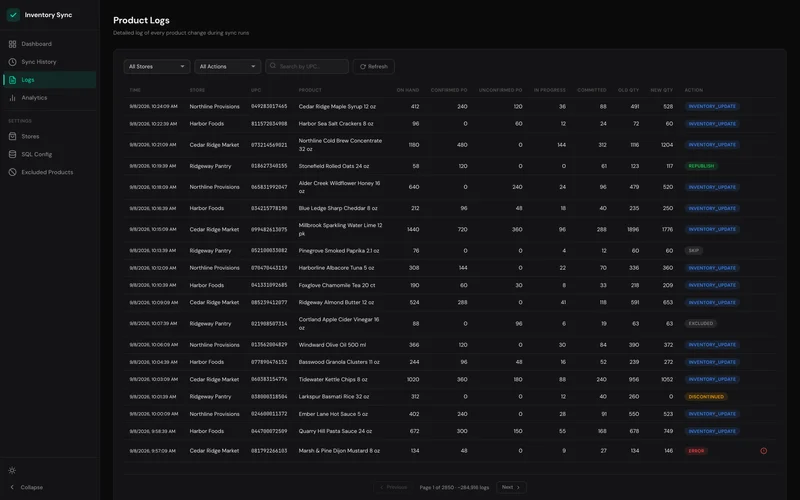Click the NEW QTY column header
800x500 pixels.
coord(661,90)
